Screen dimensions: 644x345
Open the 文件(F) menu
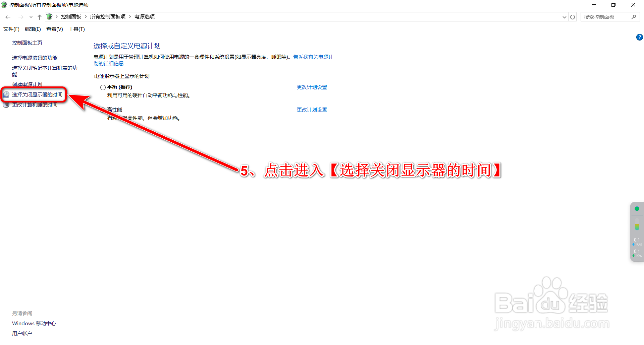coord(11,29)
